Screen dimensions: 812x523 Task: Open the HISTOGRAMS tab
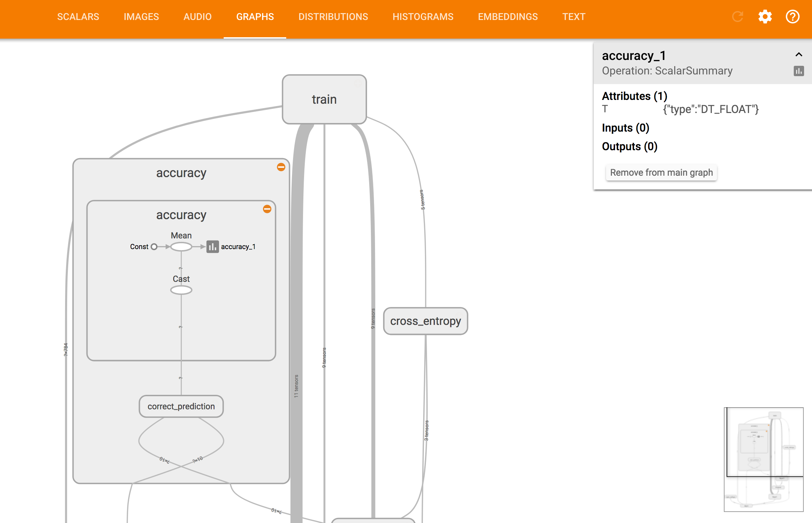[423, 17]
